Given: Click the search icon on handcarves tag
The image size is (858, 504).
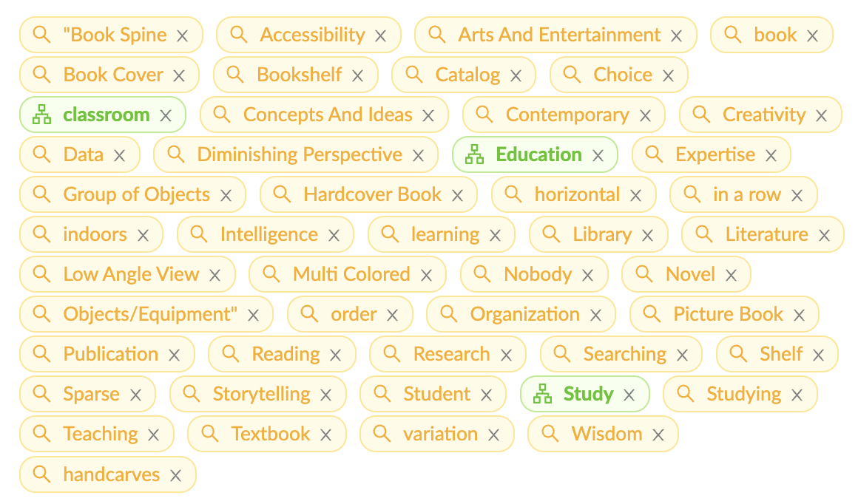Looking at the screenshot, I should click(42, 473).
